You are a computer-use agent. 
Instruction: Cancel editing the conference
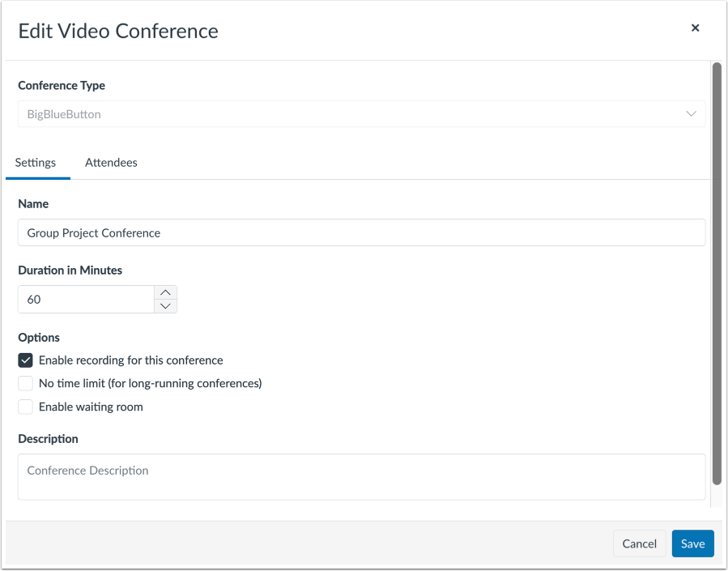point(639,543)
